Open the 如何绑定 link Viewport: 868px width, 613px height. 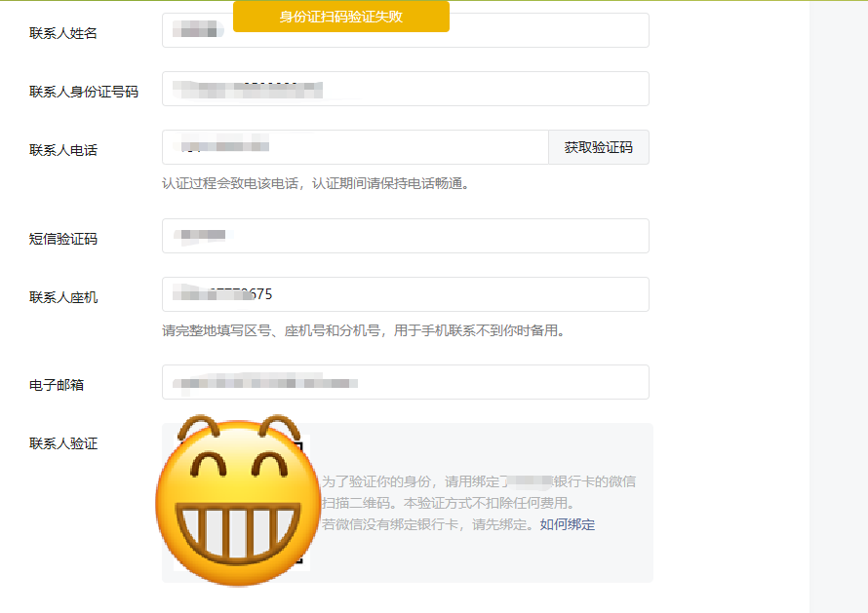(x=568, y=524)
